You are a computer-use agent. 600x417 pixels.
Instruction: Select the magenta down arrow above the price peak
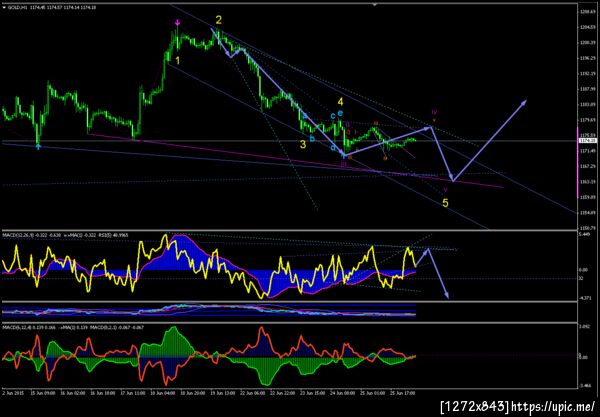[x=177, y=23]
